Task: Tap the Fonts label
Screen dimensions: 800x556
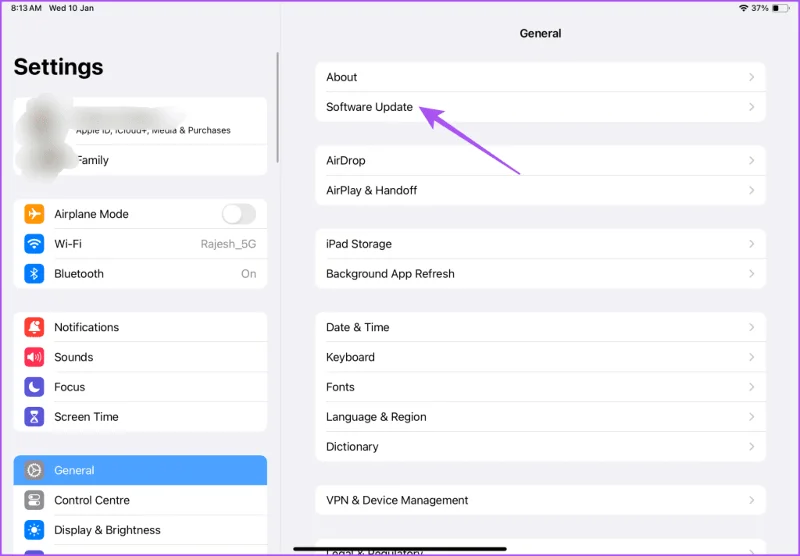Action: [340, 387]
